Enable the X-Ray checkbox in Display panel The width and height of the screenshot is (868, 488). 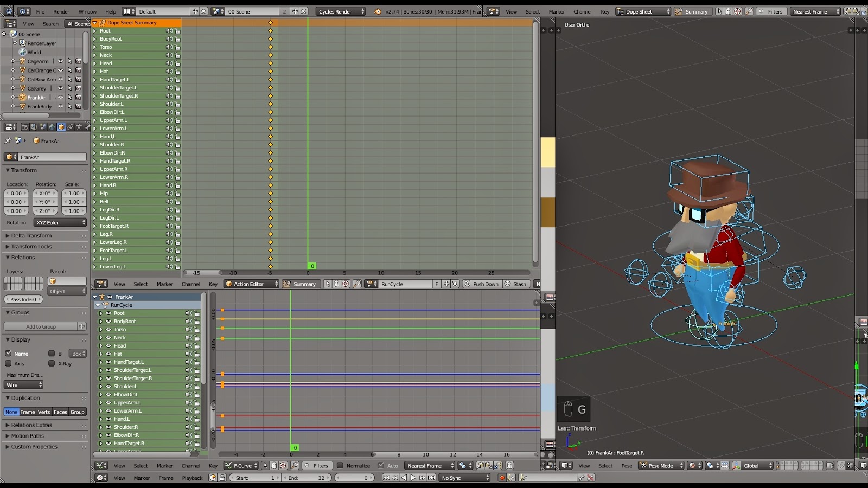point(52,364)
